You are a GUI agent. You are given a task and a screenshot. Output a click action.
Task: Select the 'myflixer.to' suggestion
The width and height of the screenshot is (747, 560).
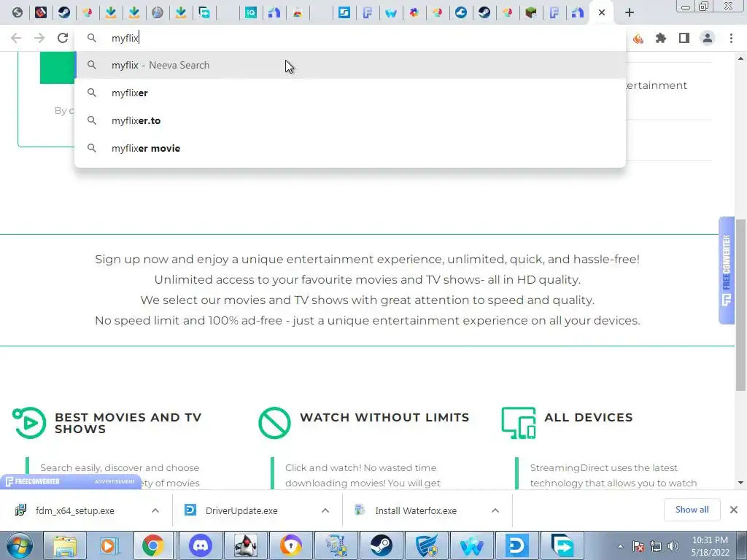coord(350,120)
